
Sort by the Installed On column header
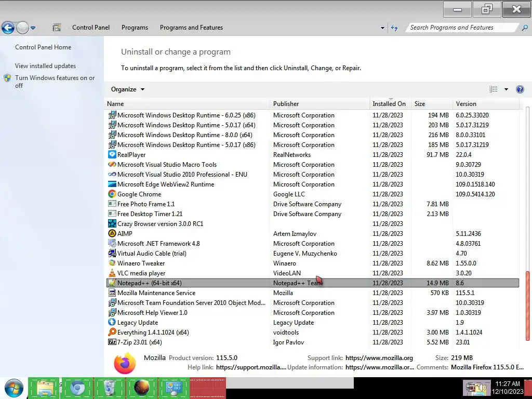click(391, 104)
